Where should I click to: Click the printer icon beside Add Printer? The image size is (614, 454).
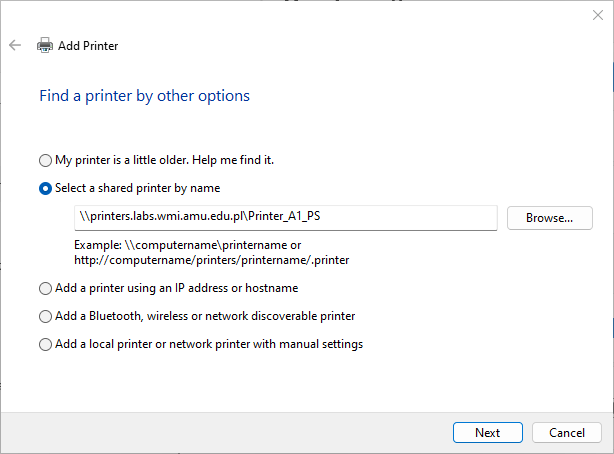45,45
